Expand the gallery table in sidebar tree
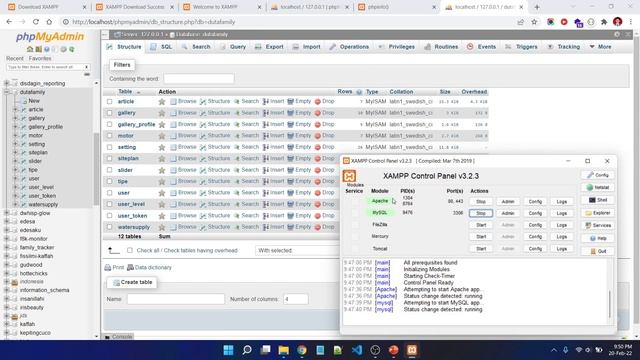The image size is (640, 360). point(16,118)
